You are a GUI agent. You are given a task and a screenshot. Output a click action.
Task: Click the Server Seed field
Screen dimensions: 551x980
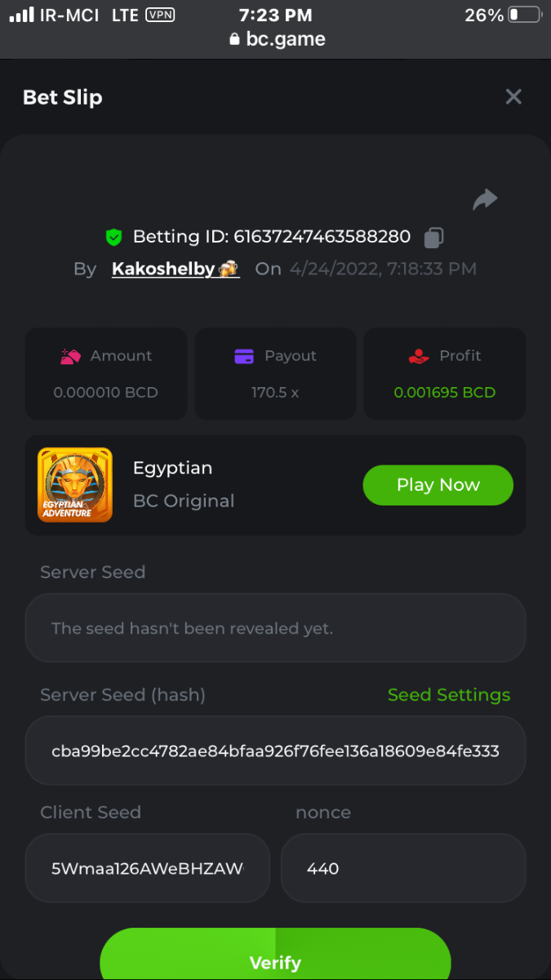point(275,628)
